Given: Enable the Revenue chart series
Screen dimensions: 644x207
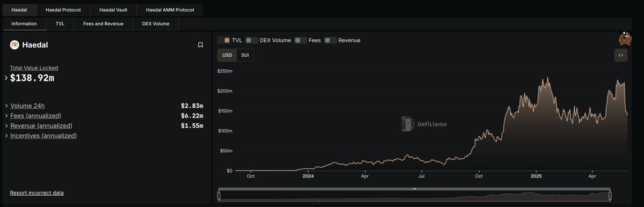Looking at the screenshot, I should point(342,40).
